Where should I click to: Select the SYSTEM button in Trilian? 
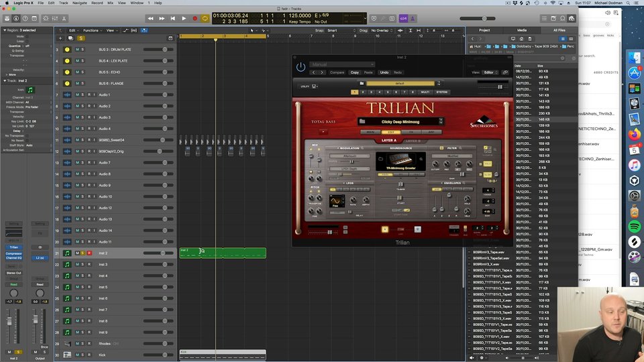click(441, 92)
